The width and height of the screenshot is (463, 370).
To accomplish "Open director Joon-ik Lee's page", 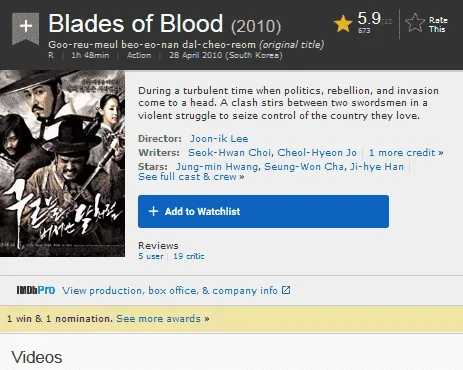I will point(219,139).
